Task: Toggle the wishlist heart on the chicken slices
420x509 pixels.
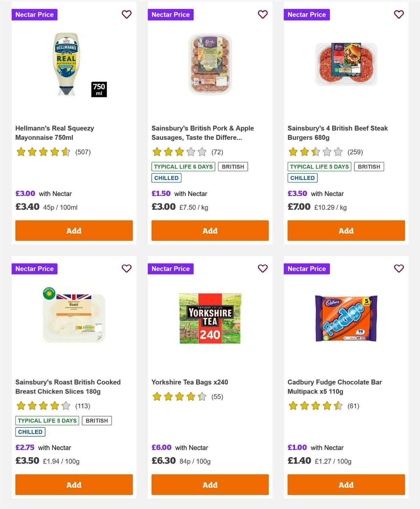Action: click(126, 268)
